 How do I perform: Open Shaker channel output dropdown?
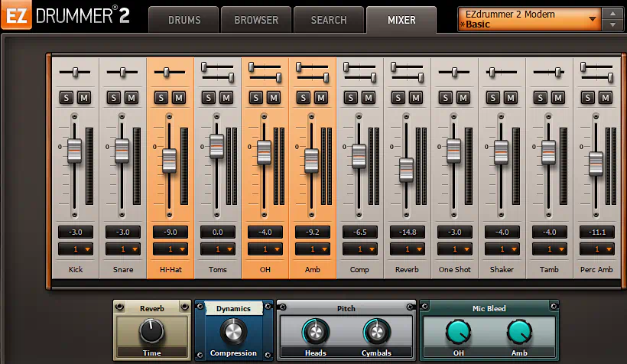(502, 249)
